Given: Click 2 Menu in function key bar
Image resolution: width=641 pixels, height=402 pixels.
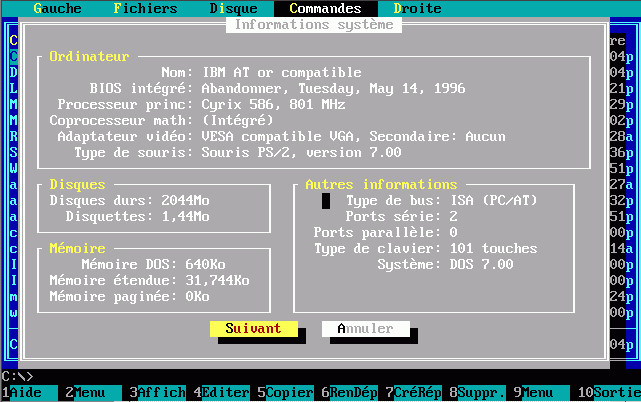Looking at the screenshot, I should [89, 393].
